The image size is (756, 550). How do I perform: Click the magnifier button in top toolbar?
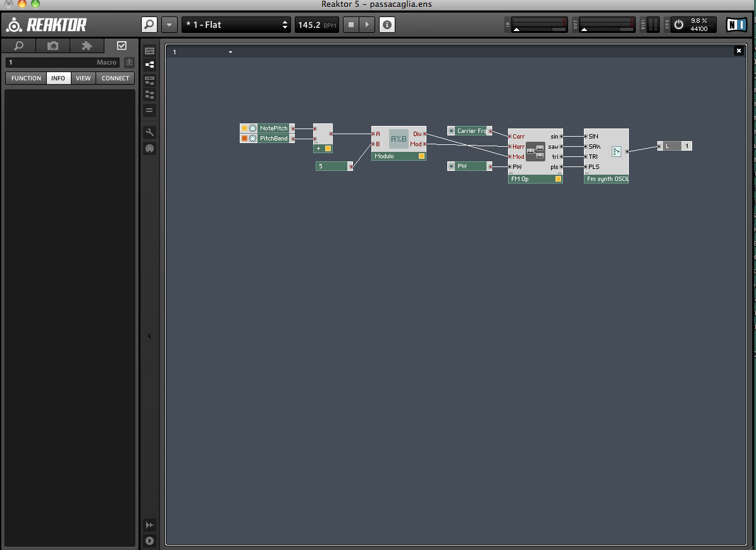click(x=149, y=25)
